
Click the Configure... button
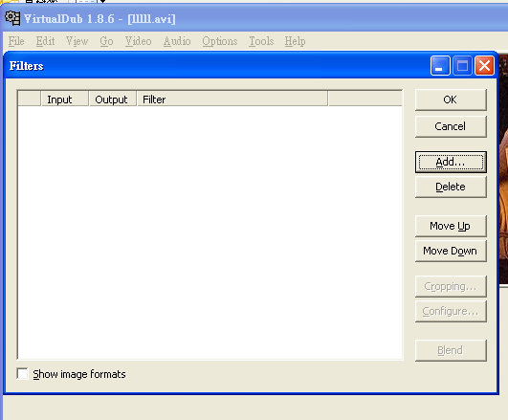451,312
